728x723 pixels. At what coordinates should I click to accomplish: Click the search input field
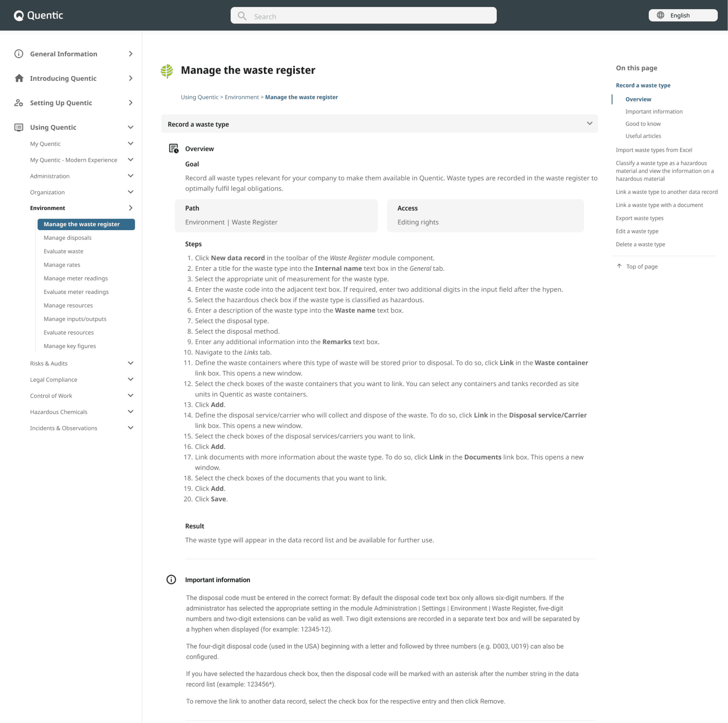364,15
